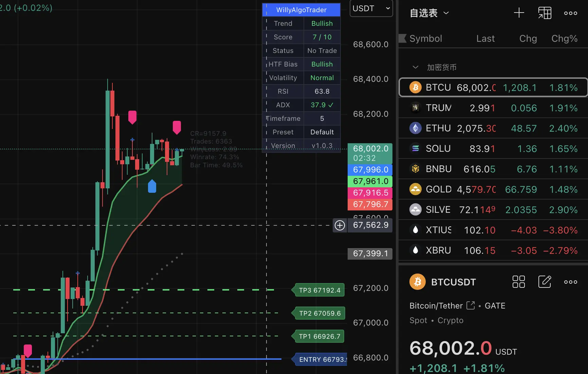Open advanced view table icon in watchlist header
Viewport: 588px width, 374px height.
click(x=545, y=13)
